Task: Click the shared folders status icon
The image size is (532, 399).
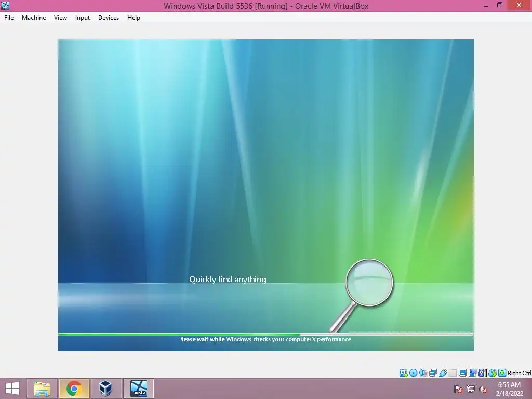Action: [453, 373]
